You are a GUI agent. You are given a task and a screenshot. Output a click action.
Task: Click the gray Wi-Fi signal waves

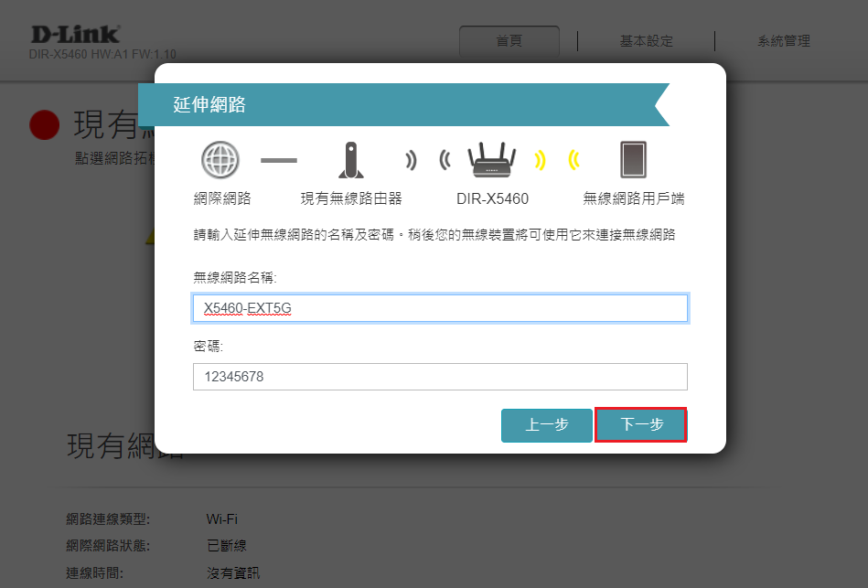point(427,161)
